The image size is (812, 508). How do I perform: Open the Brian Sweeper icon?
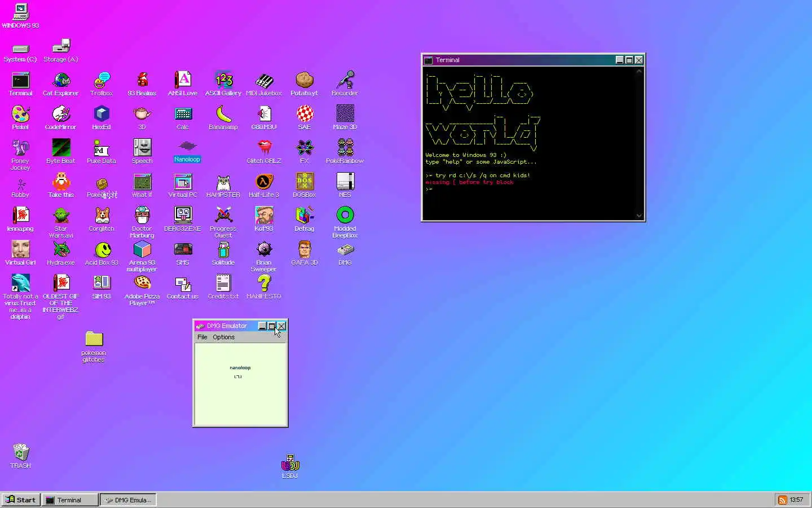(x=264, y=256)
